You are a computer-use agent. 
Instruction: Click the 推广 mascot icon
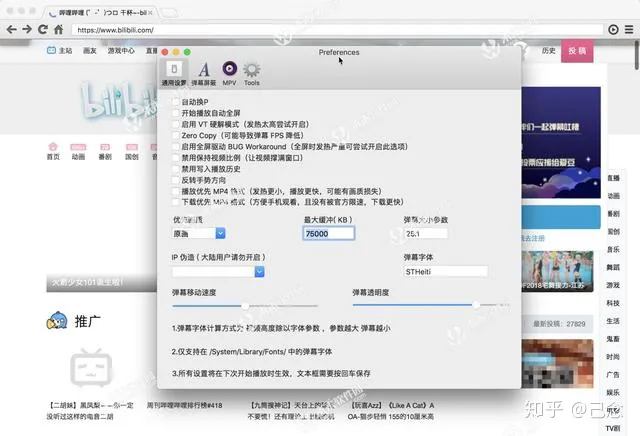pos(57,321)
